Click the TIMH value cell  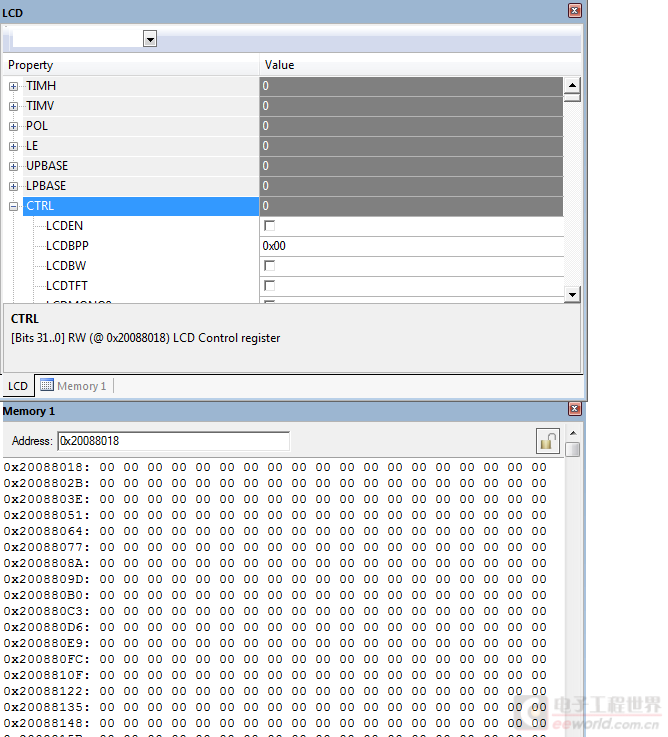411,86
